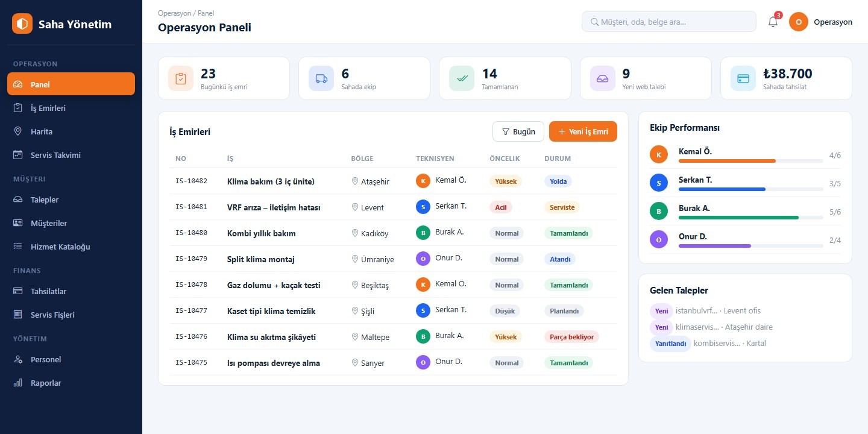The image size is (868, 434).
Task: Open İş Emirleri in the sidebar
Action: tap(71, 108)
